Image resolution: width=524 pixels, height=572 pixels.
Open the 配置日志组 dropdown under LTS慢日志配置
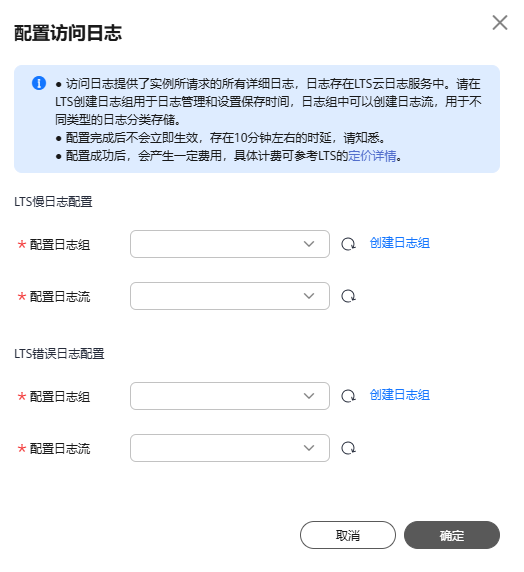click(230, 244)
